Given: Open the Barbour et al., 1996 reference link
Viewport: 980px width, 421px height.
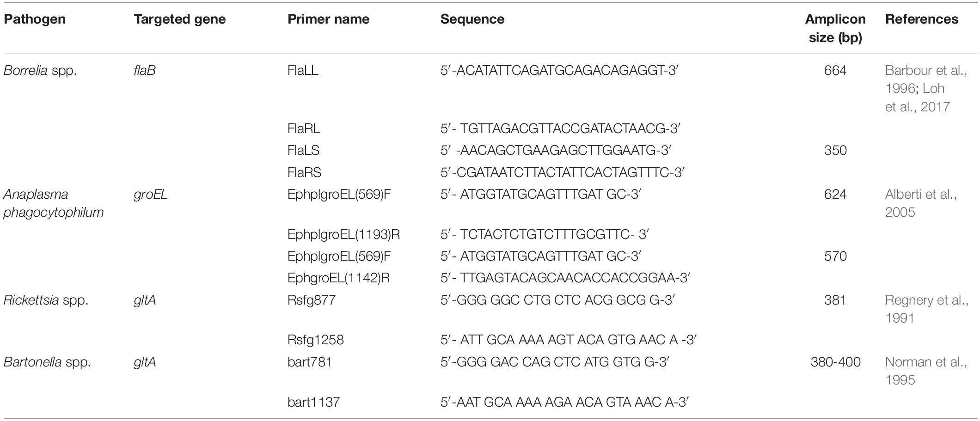Looking at the screenshot, I should pos(926,79).
